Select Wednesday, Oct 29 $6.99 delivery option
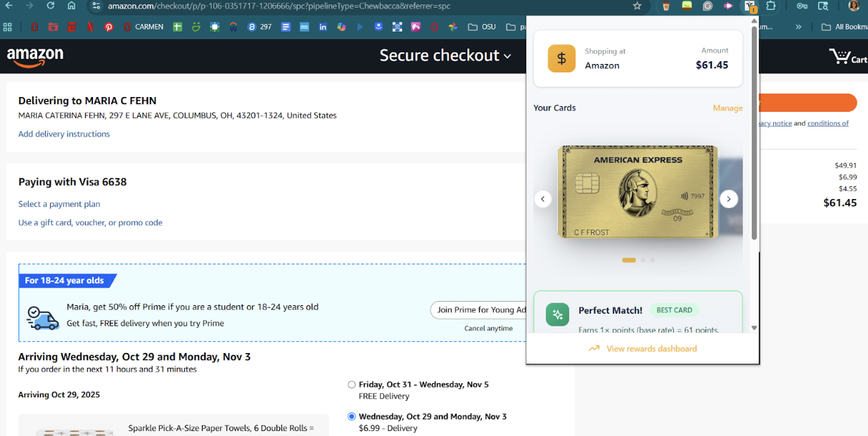Viewport: 868px width, 436px height. point(352,416)
